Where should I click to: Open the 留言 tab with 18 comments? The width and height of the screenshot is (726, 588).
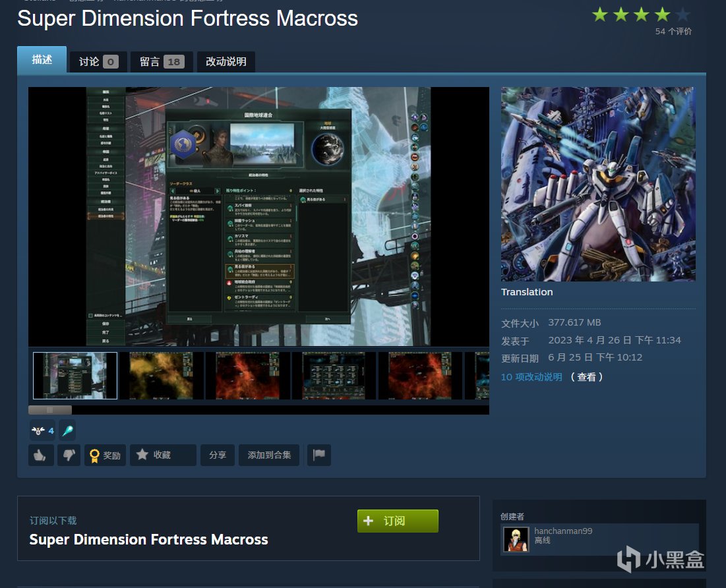tap(162, 61)
